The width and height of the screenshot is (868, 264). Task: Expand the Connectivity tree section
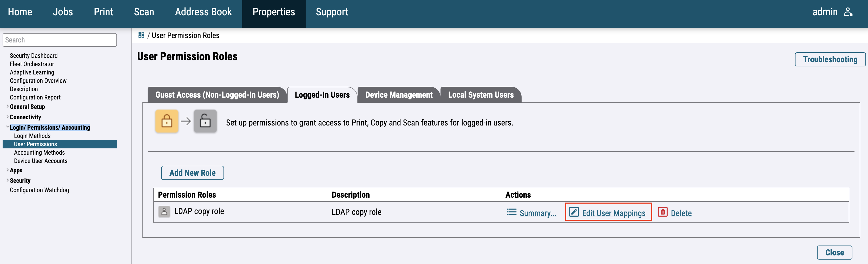pyautogui.click(x=8, y=117)
